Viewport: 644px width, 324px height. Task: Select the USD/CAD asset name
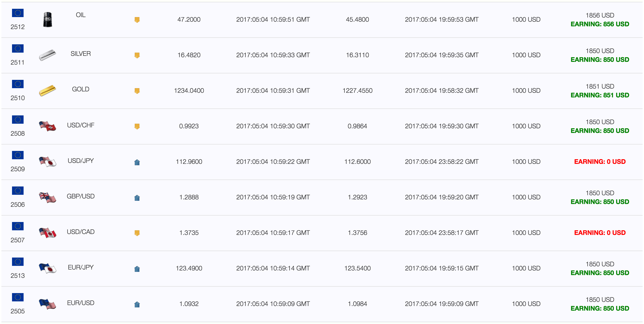[x=80, y=232]
